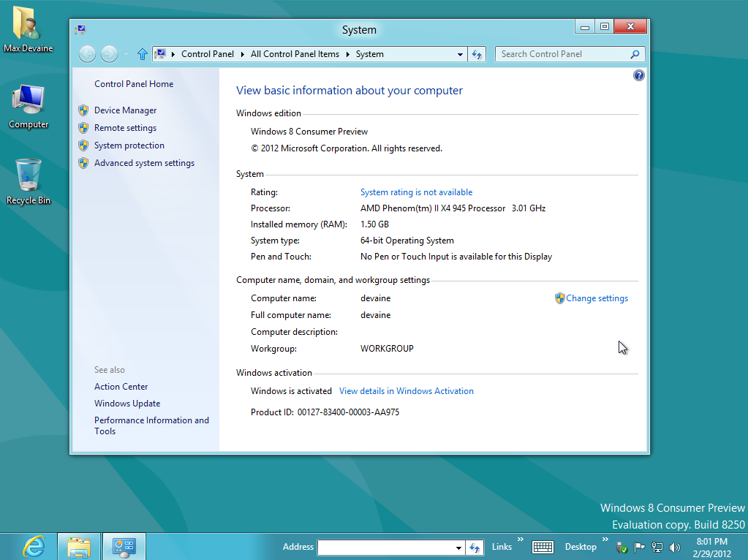Open Device Manager link
The image size is (748, 560).
[126, 110]
